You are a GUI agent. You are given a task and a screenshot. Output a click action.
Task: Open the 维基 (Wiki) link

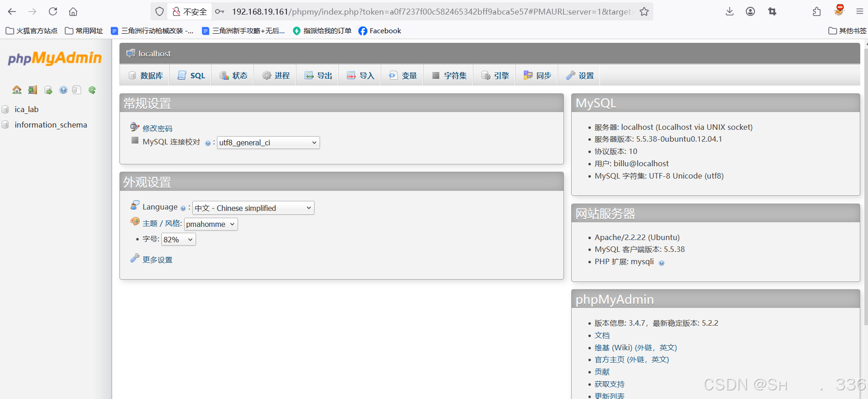(x=635, y=348)
